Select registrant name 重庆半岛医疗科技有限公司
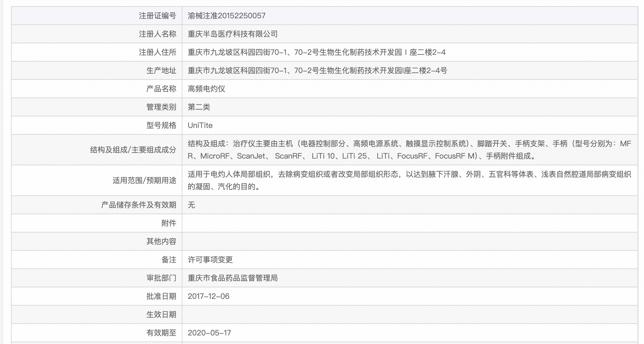Image resolution: width=644 pixels, height=344 pixels. (x=233, y=34)
